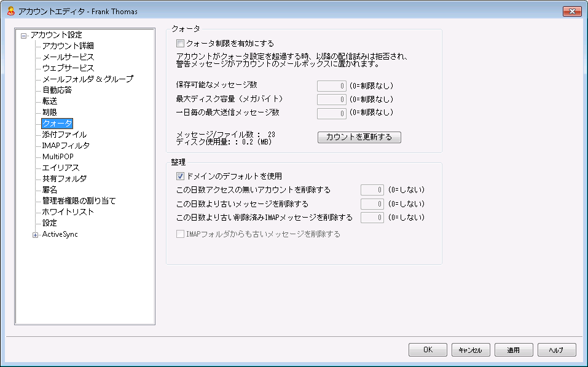Click 最大ディスク容量 input field
The height and width of the screenshot is (367, 588).
(332, 100)
